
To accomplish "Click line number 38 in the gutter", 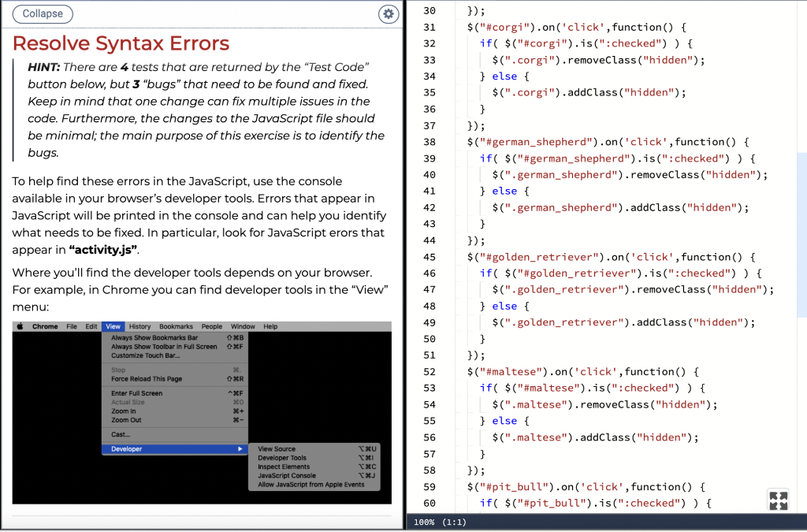I will pyautogui.click(x=430, y=142).
